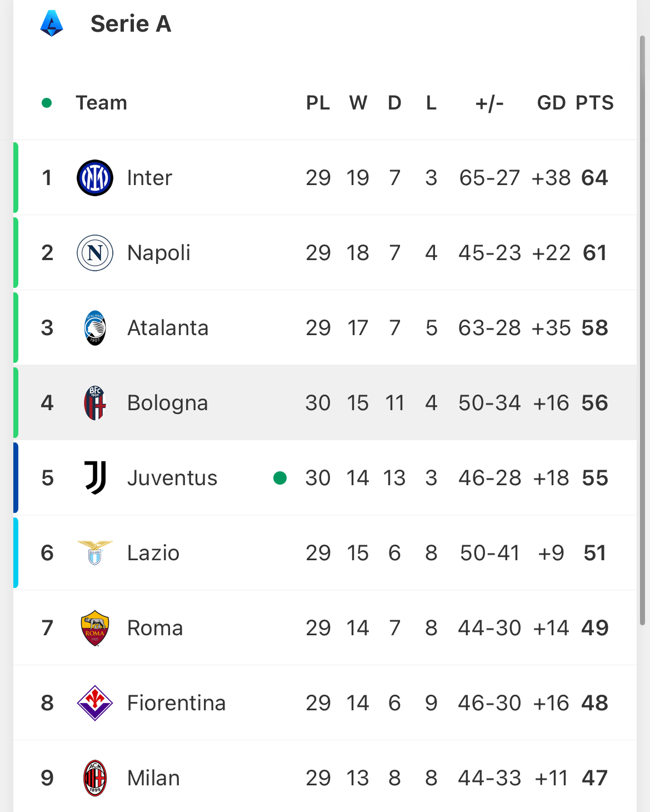650x812 pixels.
Task: Click the Inter row points value 64
Action: coord(594,178)
